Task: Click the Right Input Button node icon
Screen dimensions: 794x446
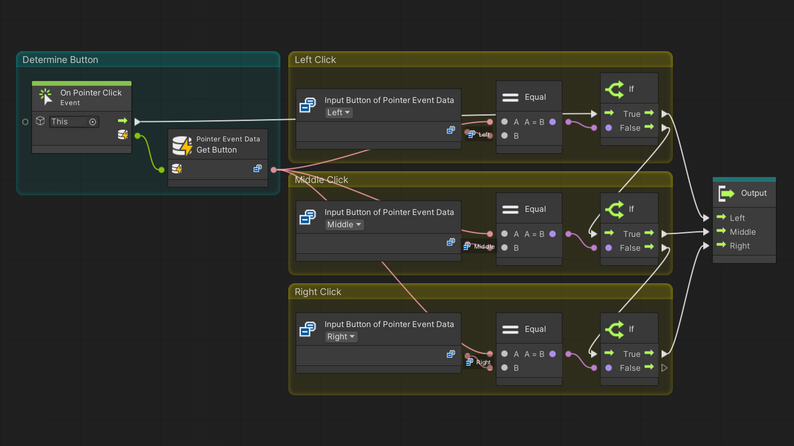Action: pos(307,329)
